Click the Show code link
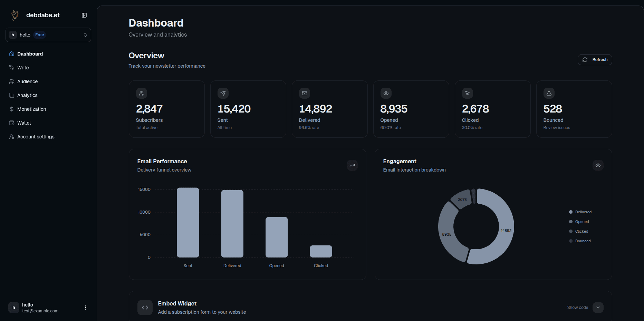 (577, 307)
